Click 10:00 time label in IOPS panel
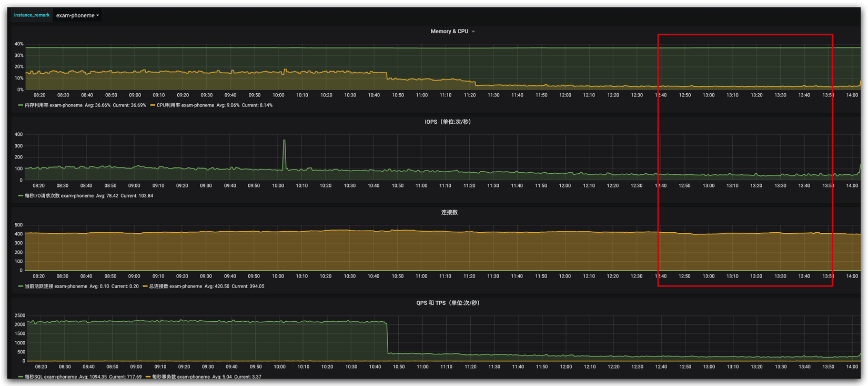Viewport: 868px width, 386px height. click(x=278, y=186)
